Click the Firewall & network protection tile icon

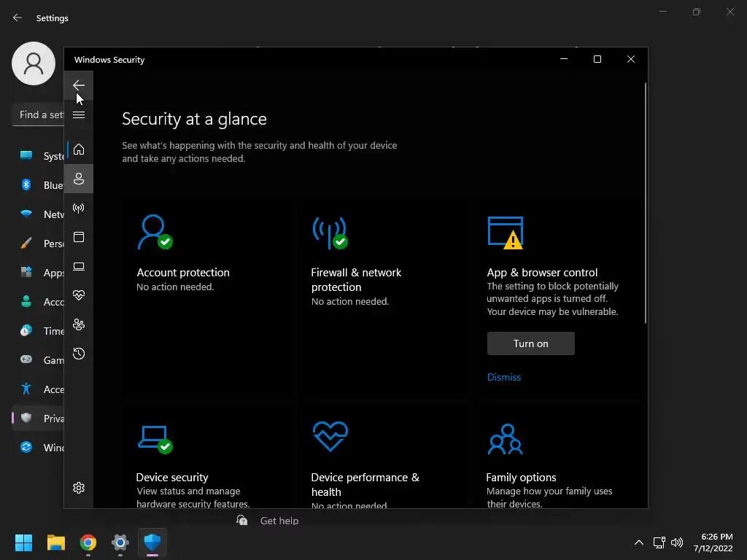click(x=330, y=233)
